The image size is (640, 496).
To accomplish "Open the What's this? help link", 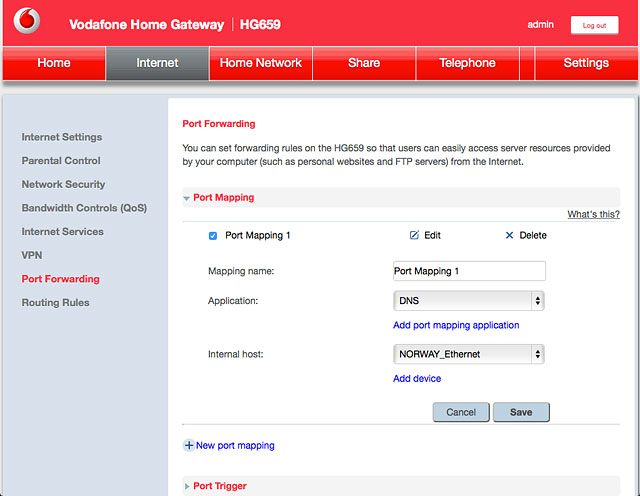I will 593,214.
